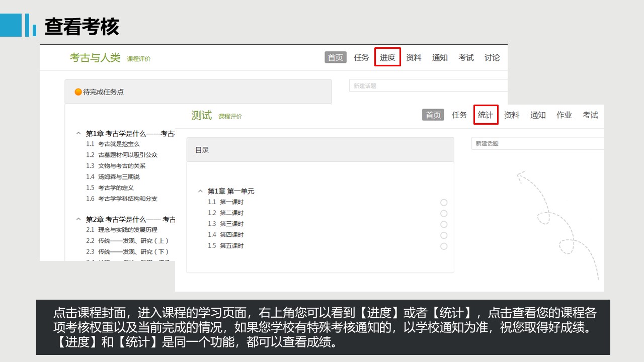Click completion circle for 第二课时
The image size is (644, 362).
[444, 214]
